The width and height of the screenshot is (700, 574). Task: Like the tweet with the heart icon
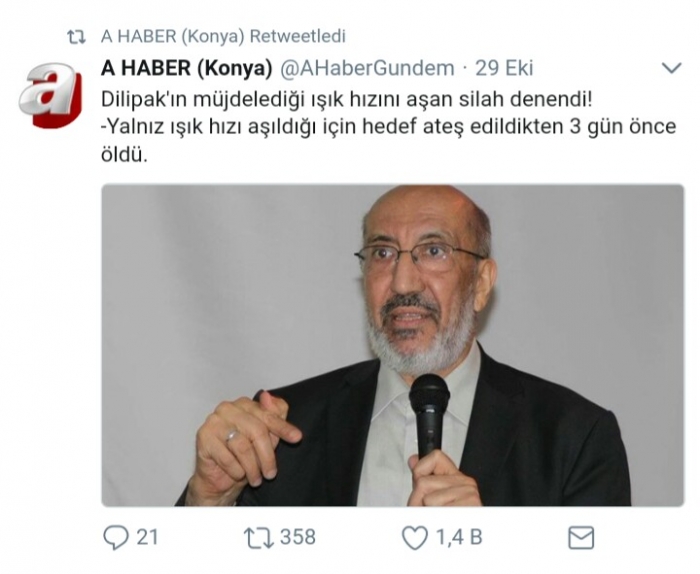point(415,537)
